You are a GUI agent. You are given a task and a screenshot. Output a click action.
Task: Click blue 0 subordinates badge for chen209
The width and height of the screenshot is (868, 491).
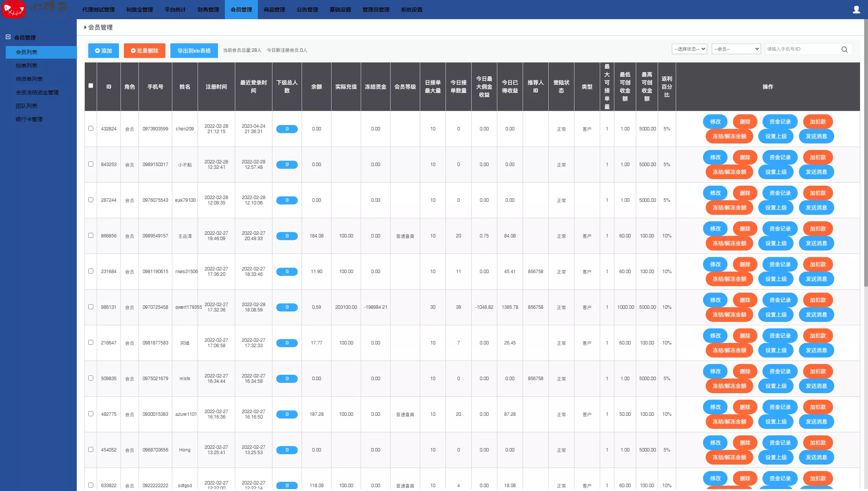tap(287, 129)
